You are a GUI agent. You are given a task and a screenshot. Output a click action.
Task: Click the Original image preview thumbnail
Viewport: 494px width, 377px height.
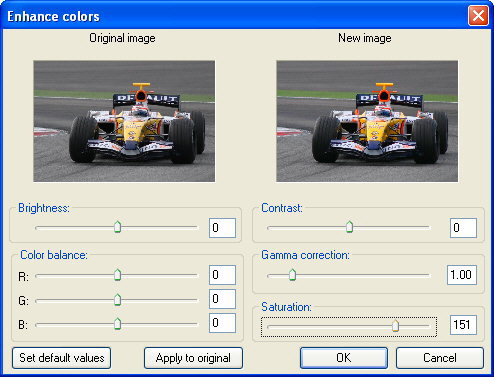(124, 121)
